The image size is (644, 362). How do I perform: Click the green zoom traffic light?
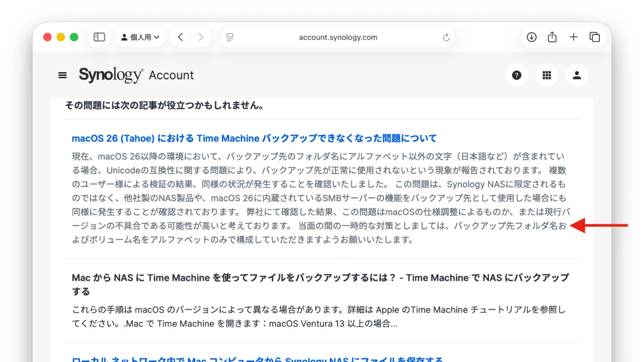(x=73, y=37)
